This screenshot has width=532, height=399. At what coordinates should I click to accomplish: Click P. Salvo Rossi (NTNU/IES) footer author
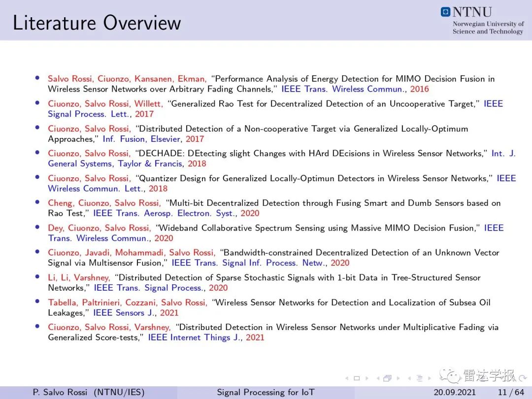tap(89, 392)
